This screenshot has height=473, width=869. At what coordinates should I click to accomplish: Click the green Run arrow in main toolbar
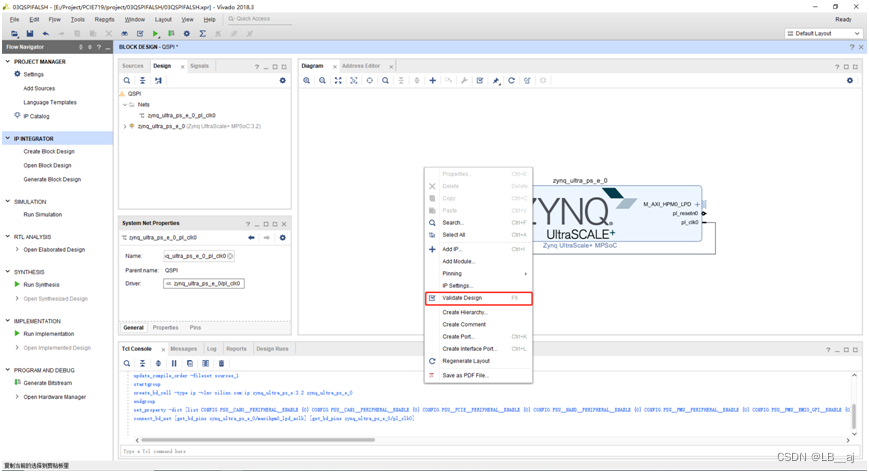click(x=156, y=34)
